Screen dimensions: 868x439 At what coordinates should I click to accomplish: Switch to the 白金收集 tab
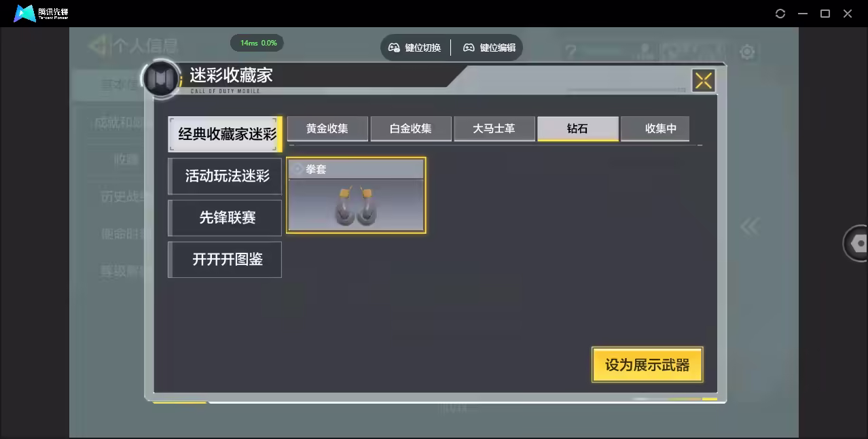point(410,128)
